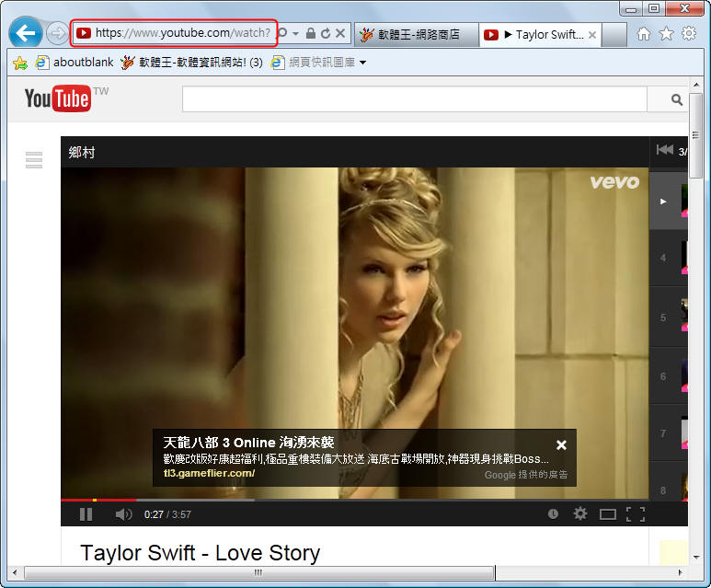
Task: Expand the address bar search dropdown arrow
Action: [x=296, y=34]
